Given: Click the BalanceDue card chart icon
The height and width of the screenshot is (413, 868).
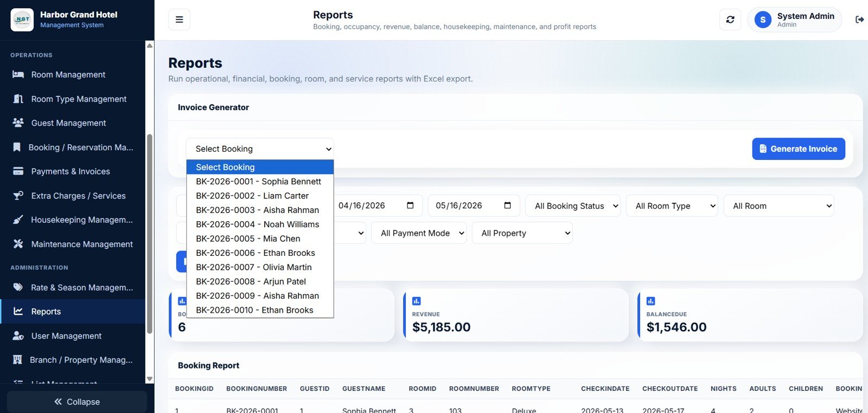Looking at the screenshot, I should [651, 301].
